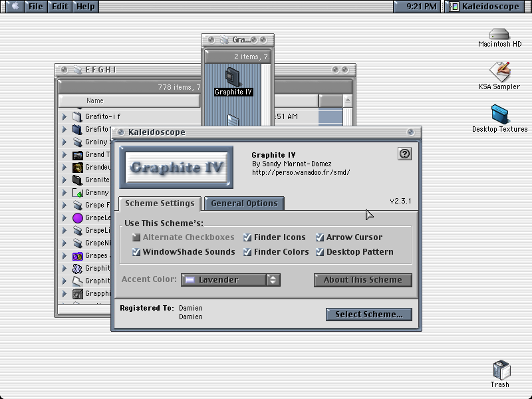
Task: Turn off WindowShade Sounds
Action: pyautogui.click(x=136, y=252)
